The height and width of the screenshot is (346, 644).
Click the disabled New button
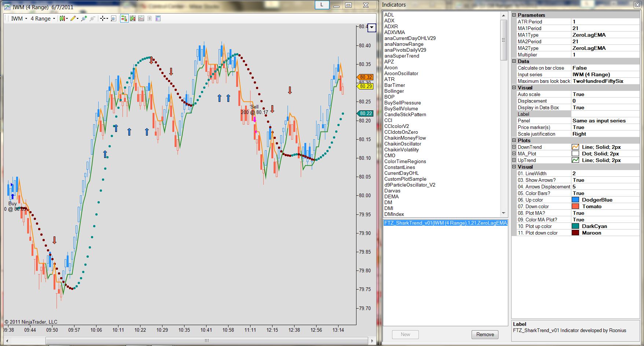pos(406,334)
